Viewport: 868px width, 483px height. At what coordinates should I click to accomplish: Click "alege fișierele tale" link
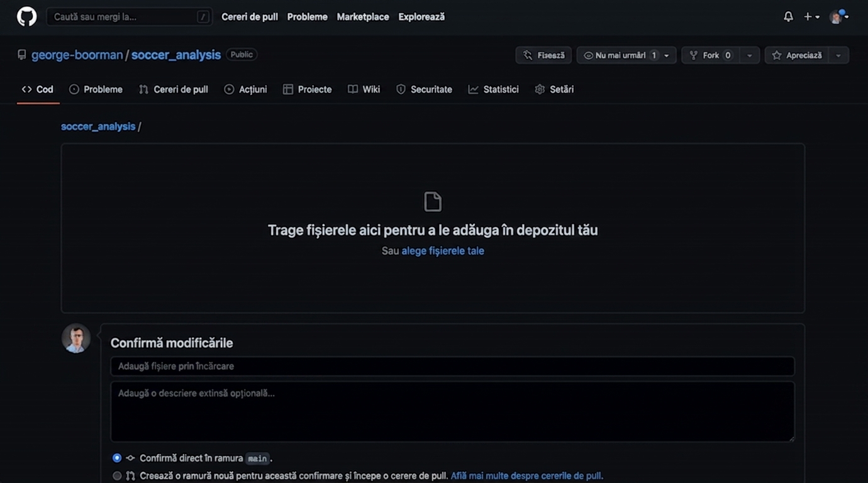point(443,251)
